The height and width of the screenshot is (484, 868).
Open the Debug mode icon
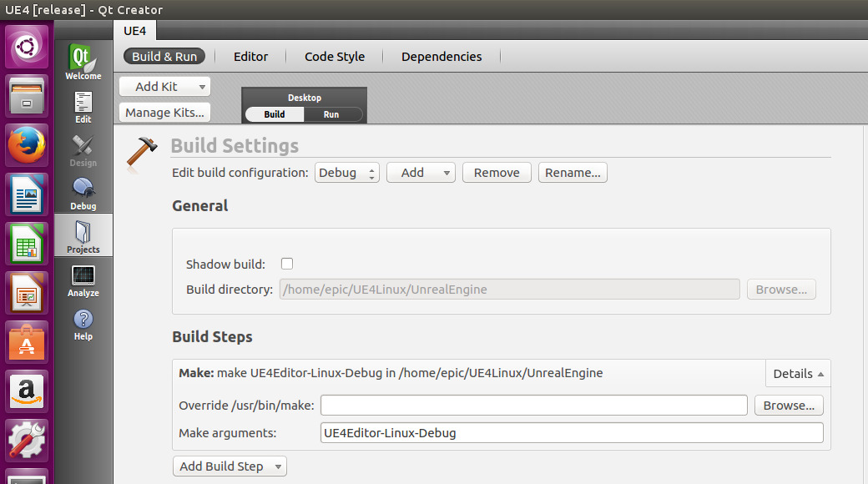pyautogui.click(x=83, y=194)
